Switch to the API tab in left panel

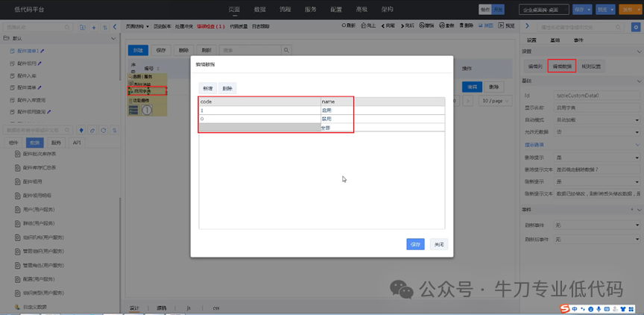(76, 143)
